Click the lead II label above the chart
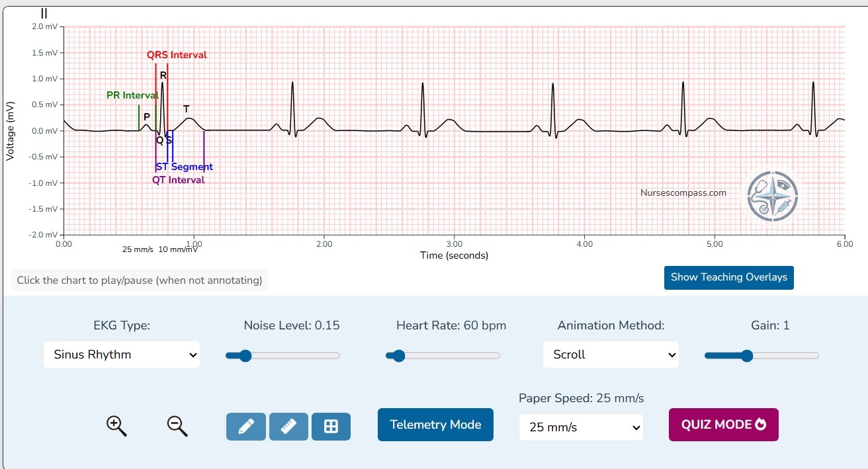868x469 pixels. [x=43, y=13]
